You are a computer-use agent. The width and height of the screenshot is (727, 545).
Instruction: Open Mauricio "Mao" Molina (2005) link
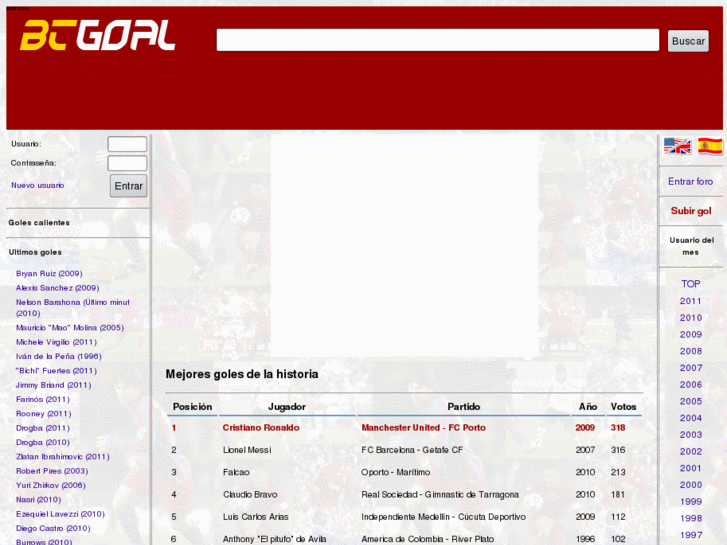coord(70,328)
